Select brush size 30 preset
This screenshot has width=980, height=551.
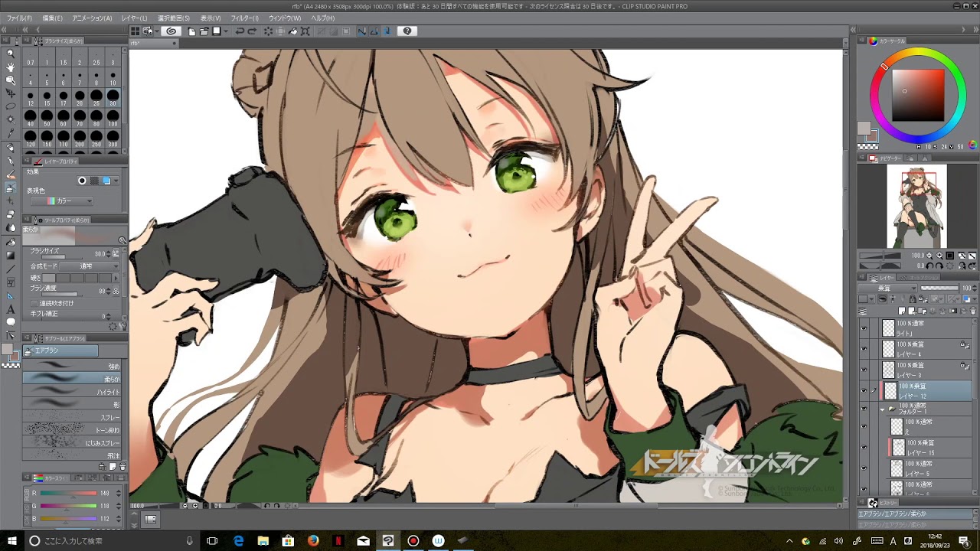(x=113, y=99)
